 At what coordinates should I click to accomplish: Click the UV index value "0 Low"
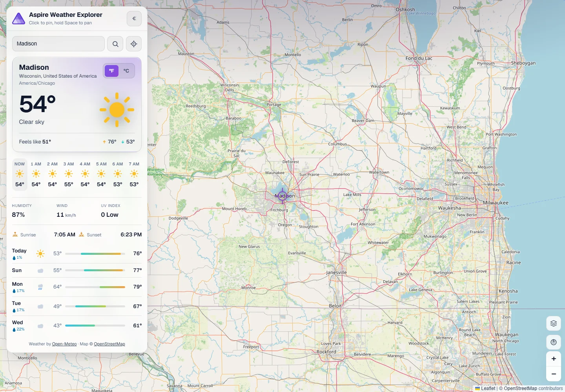(x=109, y=215)
